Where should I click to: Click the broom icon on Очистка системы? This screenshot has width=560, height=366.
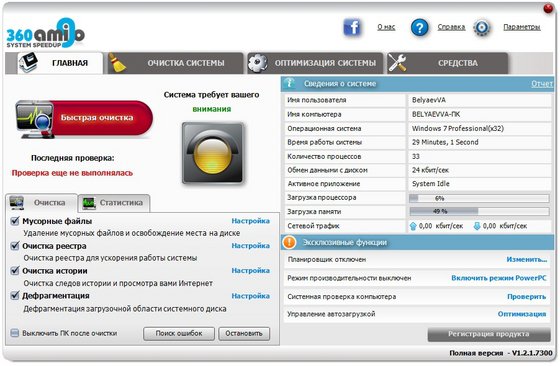click(117, 63)
